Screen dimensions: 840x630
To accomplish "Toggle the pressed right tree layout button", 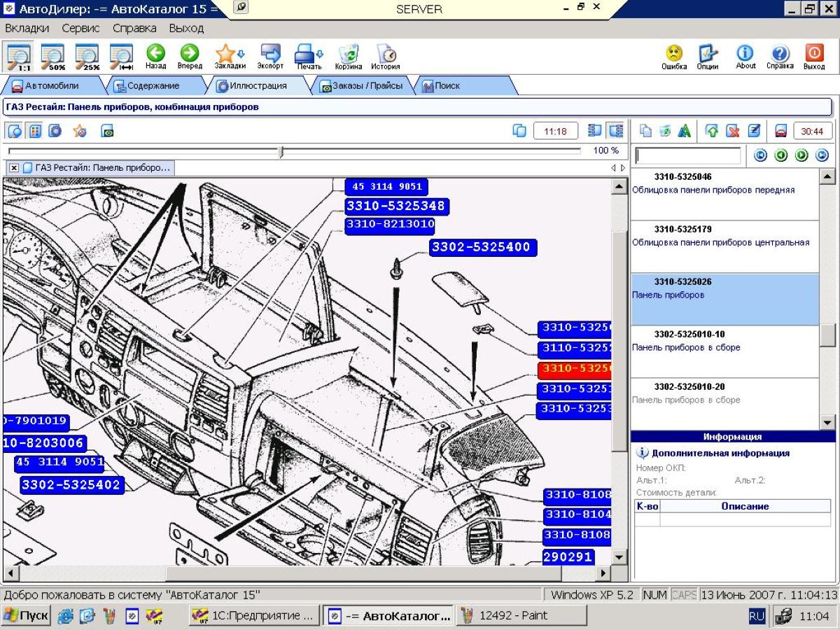I will point(616,131).
